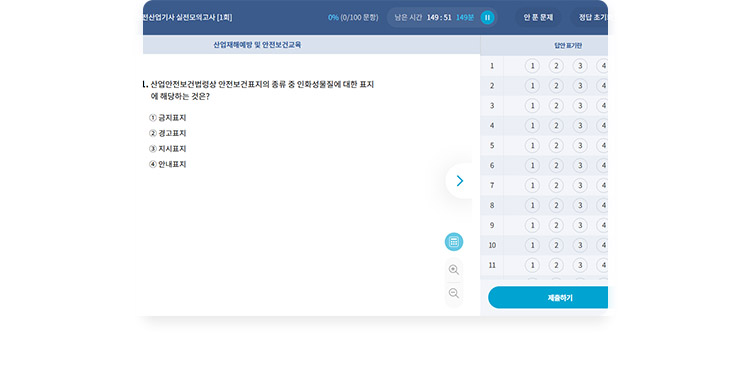Mark answer 3 for question 11
This screenshot has height=367, width=750.
pos(580,265)
